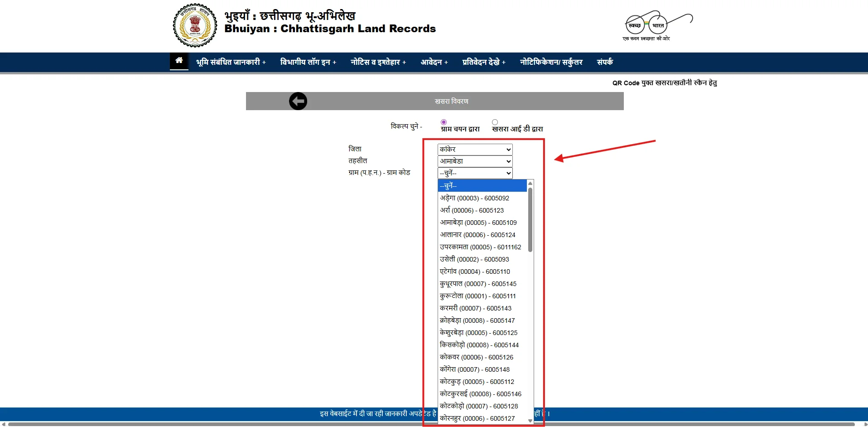
Task: Click the Bhuiyan home icon in navigation bar
Action: (179, 62)
